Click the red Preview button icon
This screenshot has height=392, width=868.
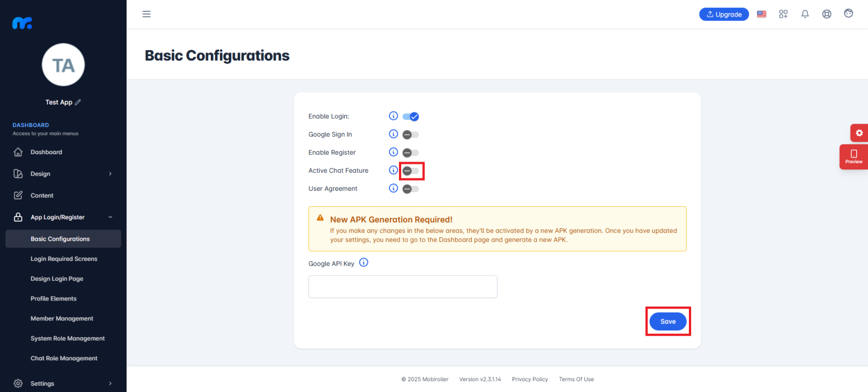[854, 156]
